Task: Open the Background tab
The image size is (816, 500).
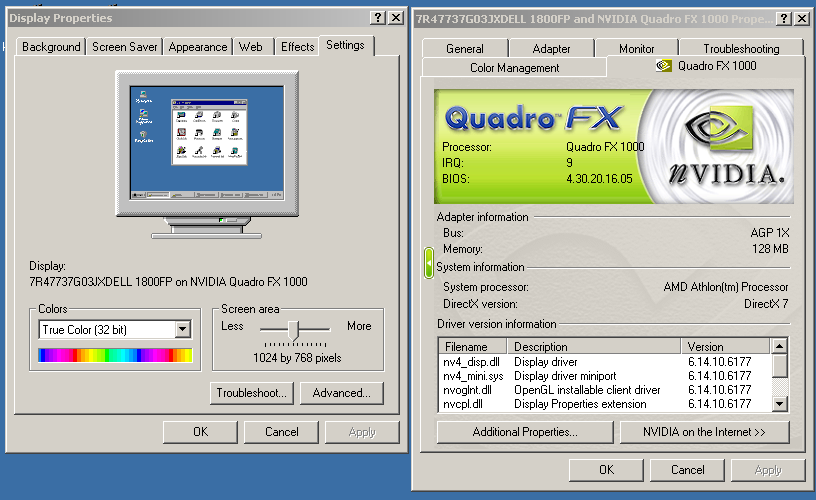Action: tap(51, 47)
